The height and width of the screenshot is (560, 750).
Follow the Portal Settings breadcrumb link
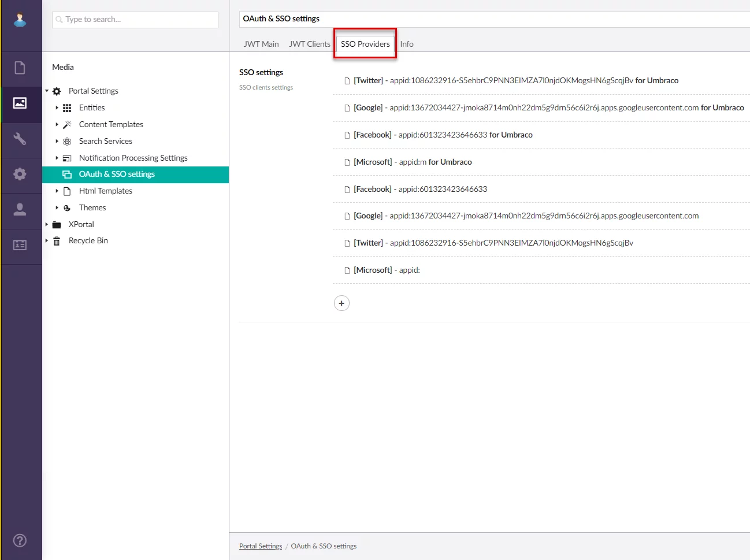[261, 546]
